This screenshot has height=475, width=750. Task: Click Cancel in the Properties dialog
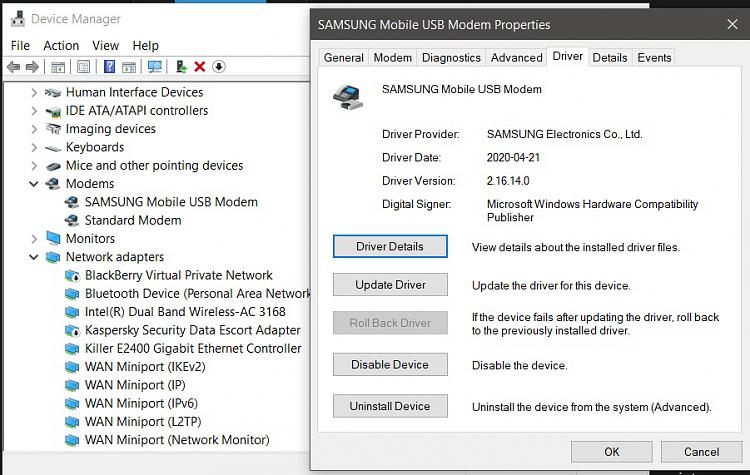701,452
